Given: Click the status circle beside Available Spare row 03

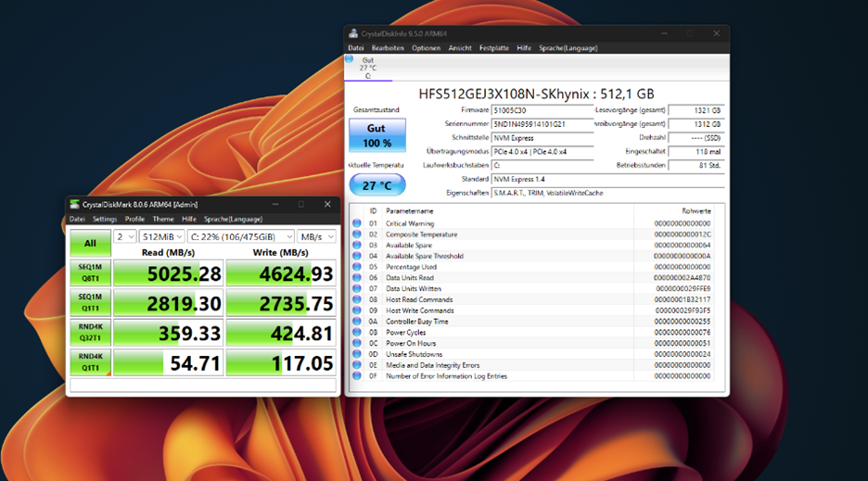Looking at the screenshot, I should point(357,245).
